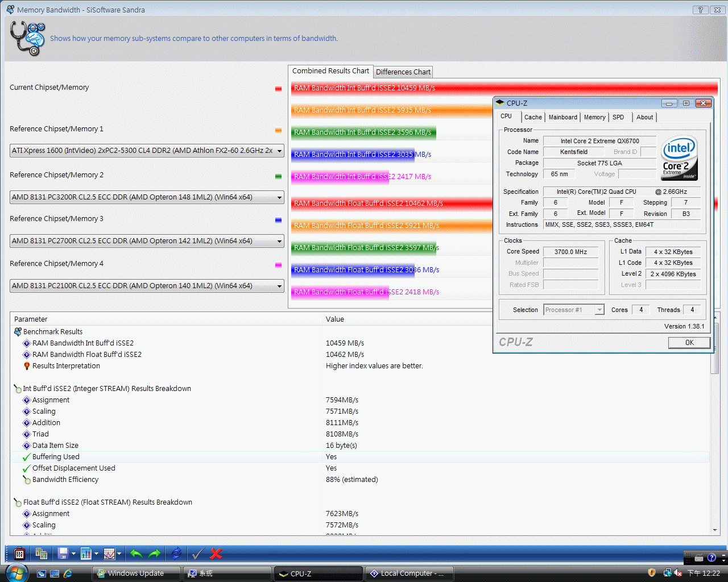The height and width of the screenshot is (582, 728).
Task: Click muted volume tray icon
Action: pos(678,573)
